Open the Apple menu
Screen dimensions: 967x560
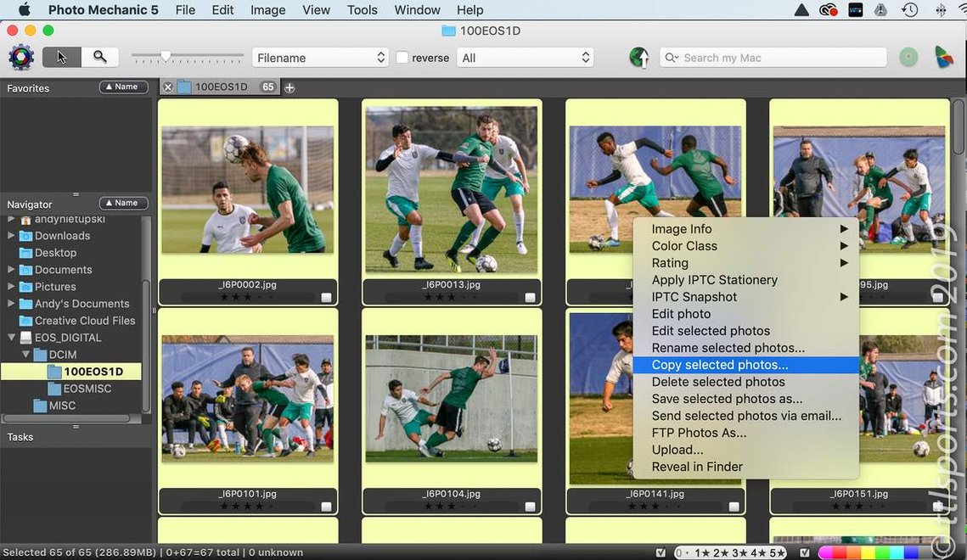pos(24,10)
